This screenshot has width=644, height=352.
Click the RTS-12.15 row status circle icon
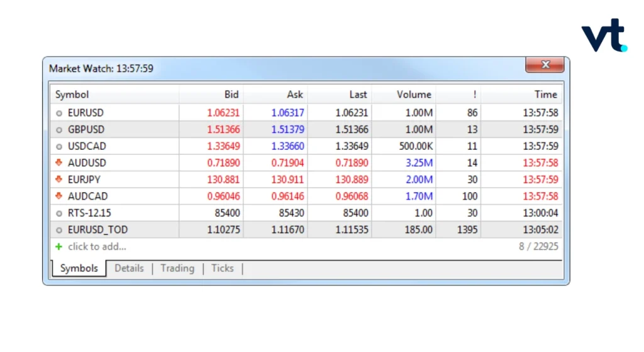(59, 213)
